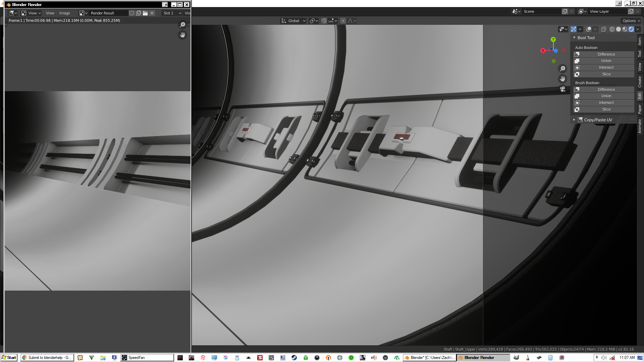Open the Slot 1 dropdown

click(172, 13)
